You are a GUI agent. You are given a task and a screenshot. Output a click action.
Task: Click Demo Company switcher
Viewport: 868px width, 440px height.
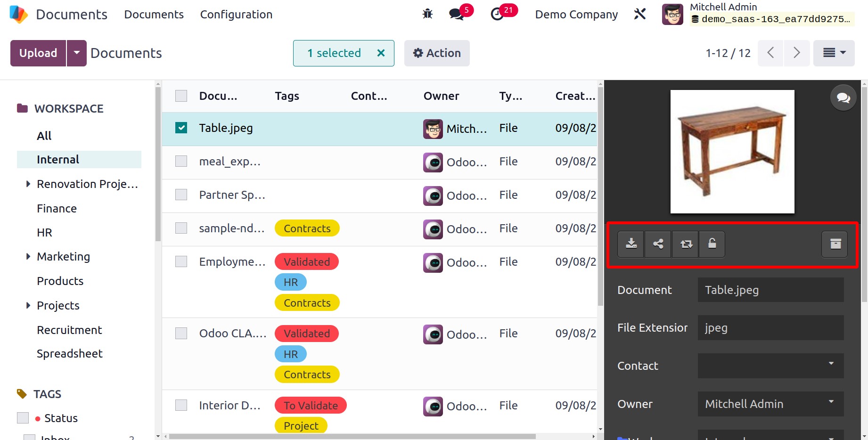point(576,15)
